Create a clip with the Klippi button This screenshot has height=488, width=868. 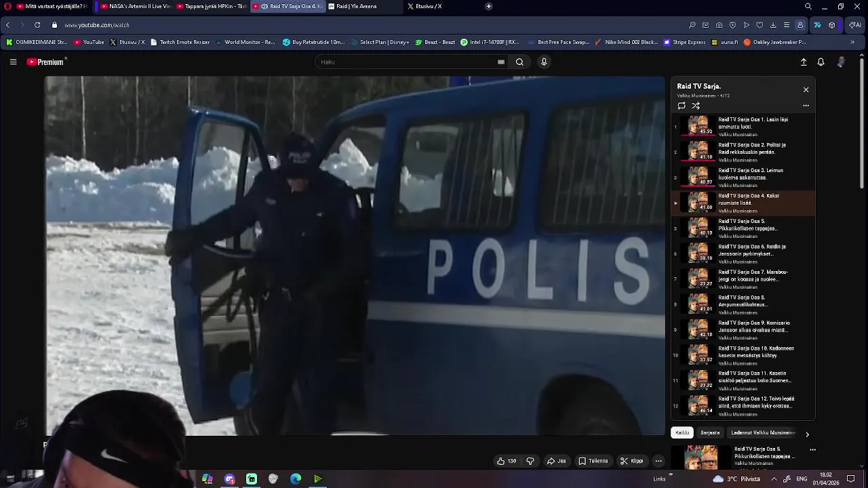click(631, 461)
